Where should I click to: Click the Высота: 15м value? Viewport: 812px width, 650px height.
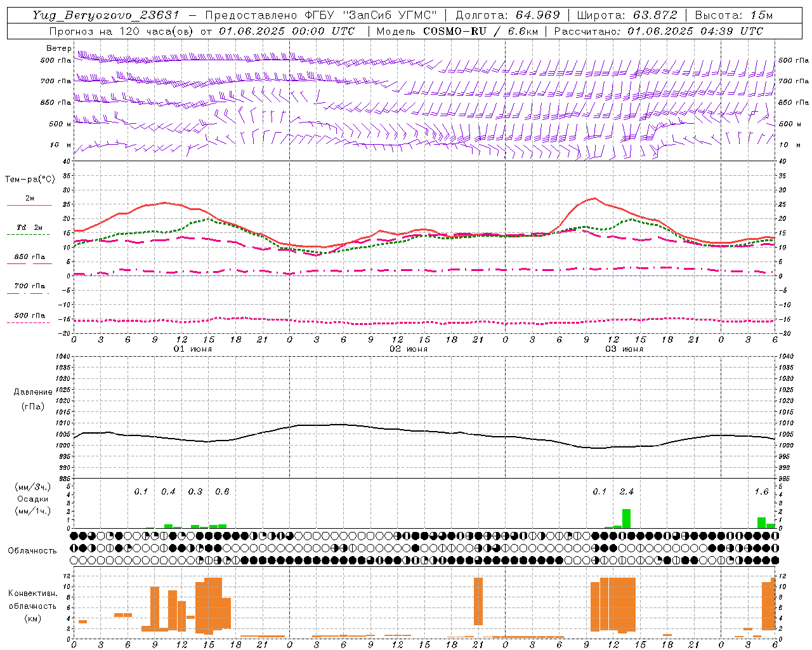tap(735, 15)
